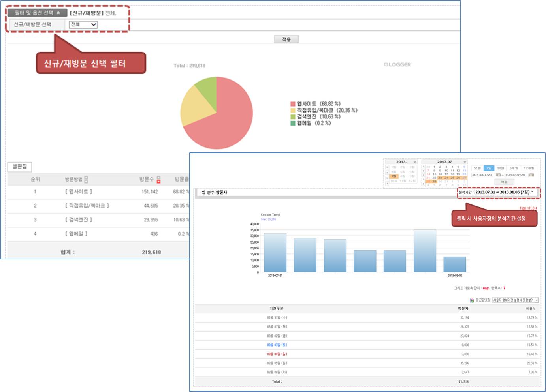Click the 방문방법 column sort icon

click(86, 179)
